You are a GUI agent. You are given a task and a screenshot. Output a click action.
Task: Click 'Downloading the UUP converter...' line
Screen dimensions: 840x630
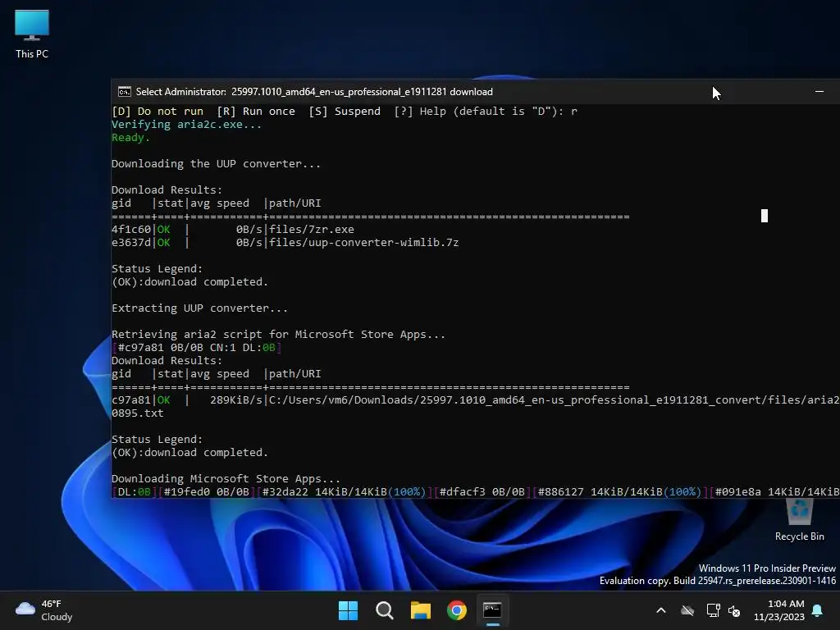point(216,164)
